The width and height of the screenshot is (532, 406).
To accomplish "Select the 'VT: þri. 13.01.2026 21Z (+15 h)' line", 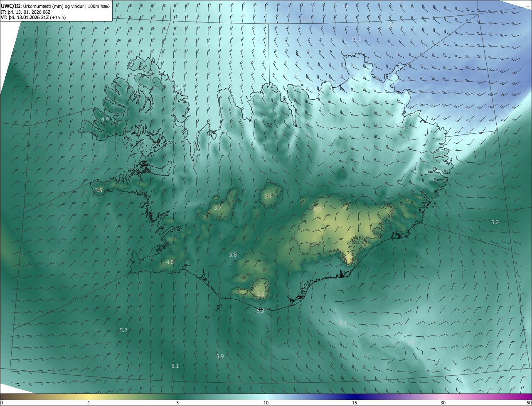I will click(33, 17).
